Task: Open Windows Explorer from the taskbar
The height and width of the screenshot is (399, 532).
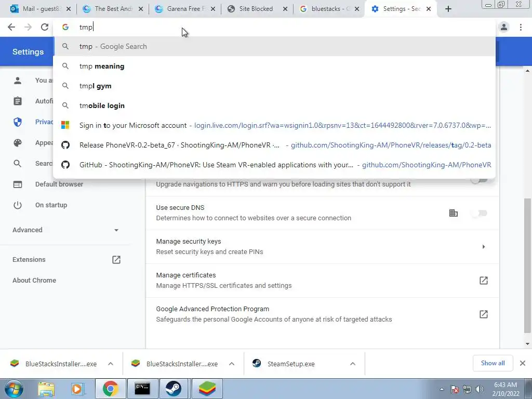Action: (46, 389)
